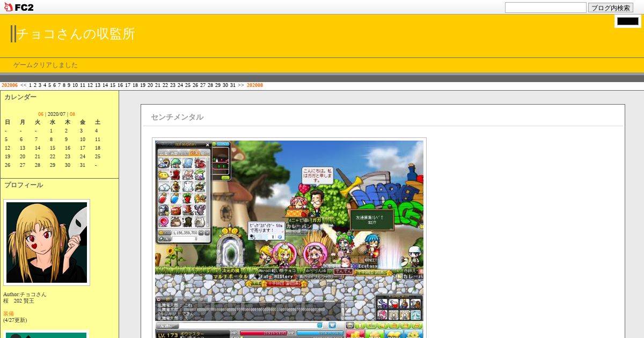Click the ブログ内検索 search button
644x338 pixels.
[x=611, y=8]
